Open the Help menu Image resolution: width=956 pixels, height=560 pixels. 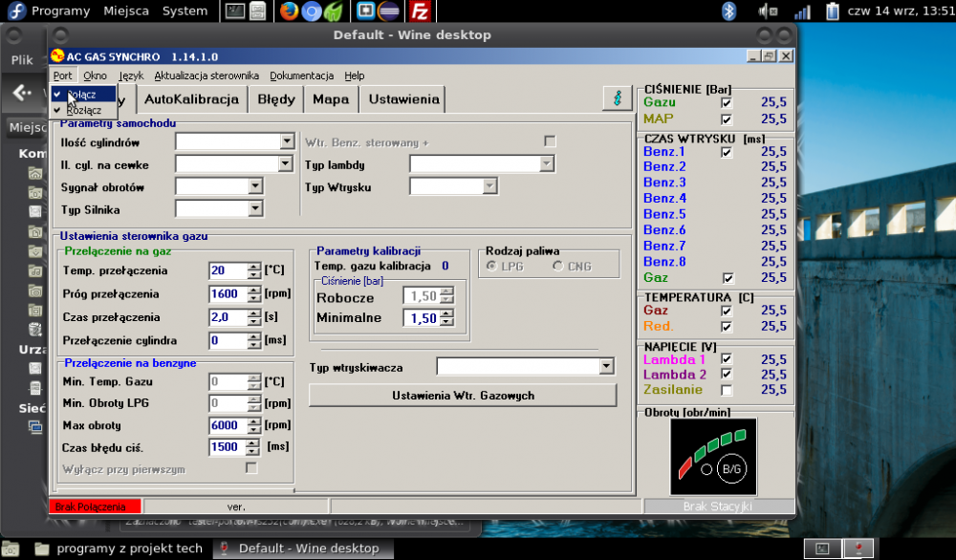tap(355, 75)
